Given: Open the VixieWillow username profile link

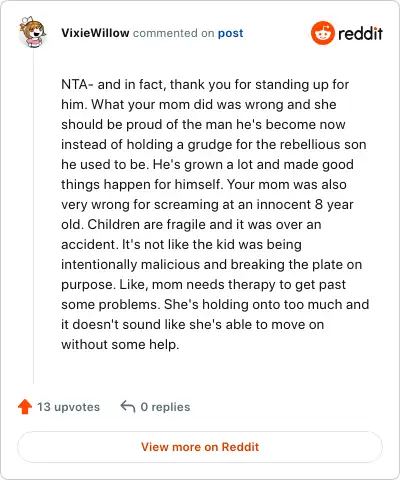Looking at the screenshot, I should click(x=95, y=33).
